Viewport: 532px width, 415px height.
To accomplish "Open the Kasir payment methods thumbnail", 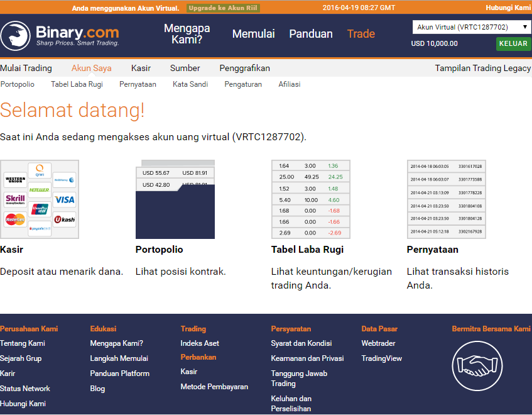I will coord(40,199).
